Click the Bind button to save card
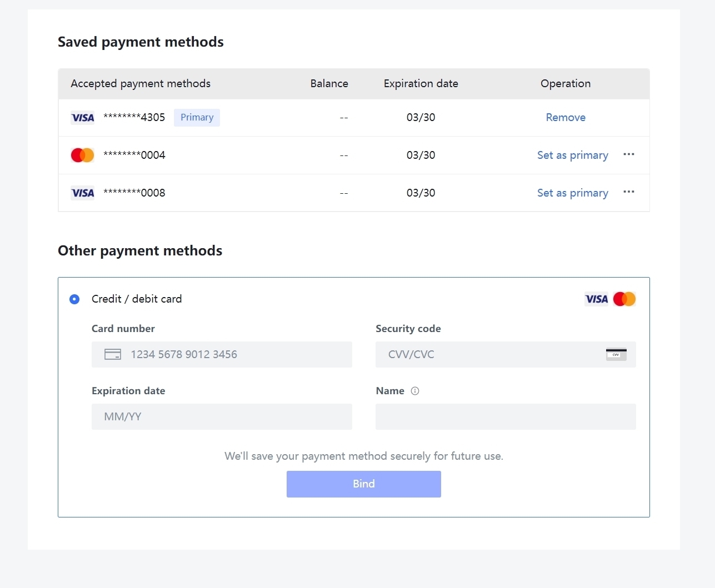This screenshot has height=588, width=715. coord(363,484)
